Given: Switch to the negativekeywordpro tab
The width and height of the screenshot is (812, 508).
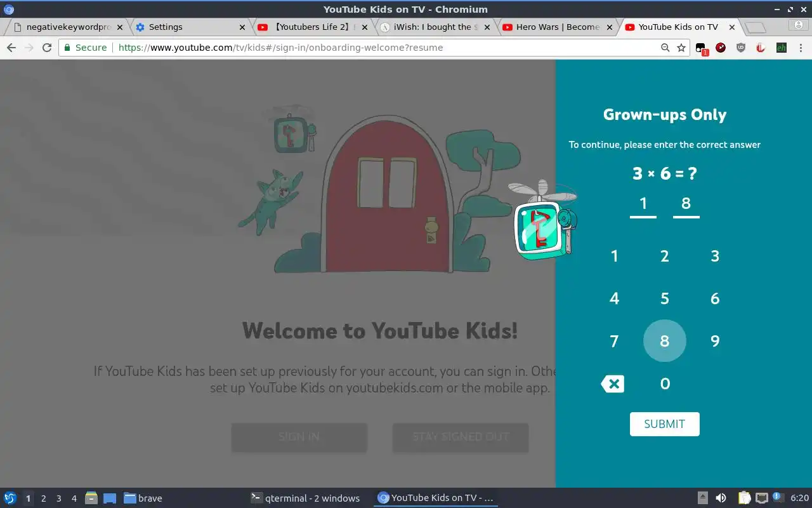Looking at the screenshot, I should click(x=67, y=27).
